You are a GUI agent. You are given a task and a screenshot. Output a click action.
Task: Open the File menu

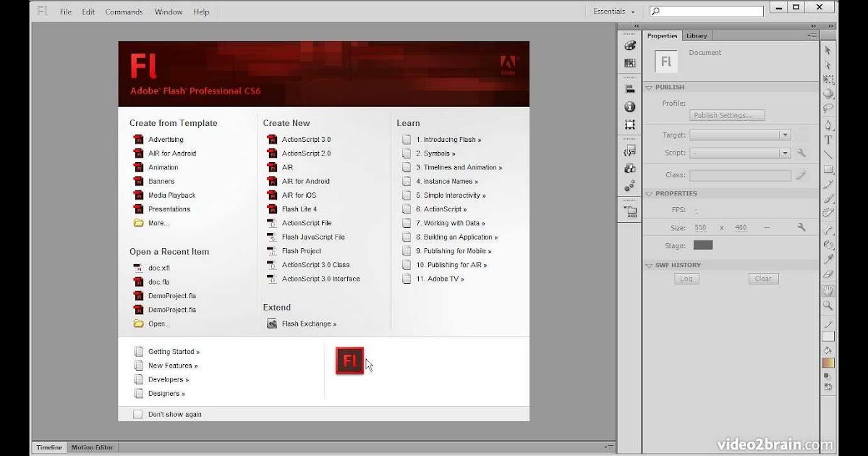pyautogui.click(x=66, y=12)
